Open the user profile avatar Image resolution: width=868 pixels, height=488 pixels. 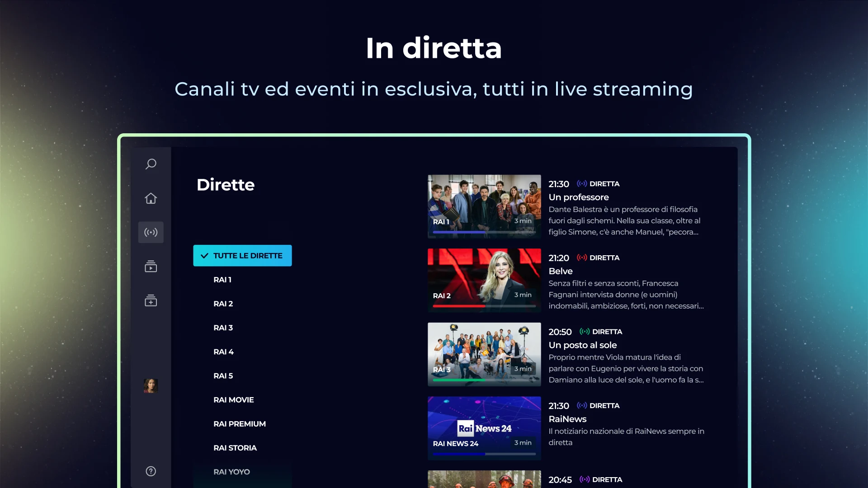pos(151,385)
